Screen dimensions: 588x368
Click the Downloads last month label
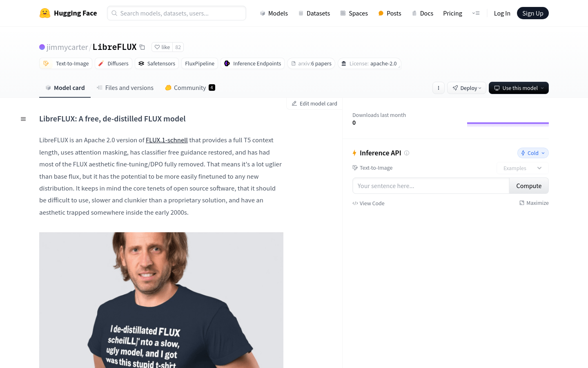pos(379,115)
